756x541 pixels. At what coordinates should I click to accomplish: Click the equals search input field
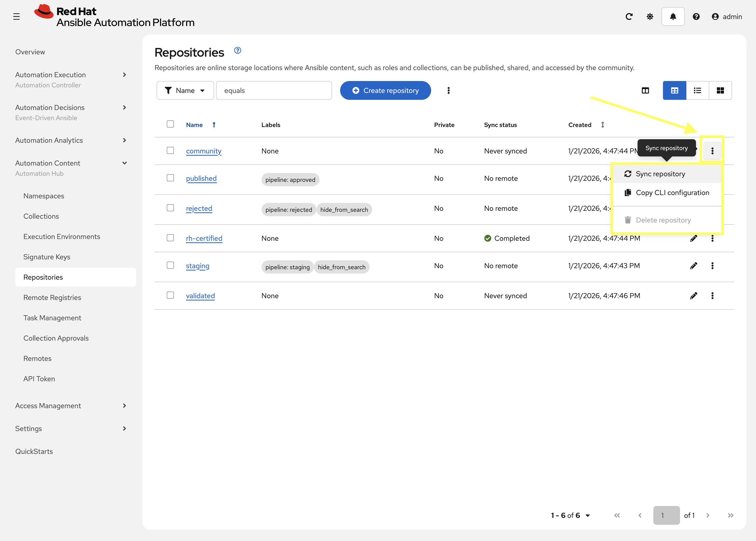pyautogui.click(x=274, y=90)
